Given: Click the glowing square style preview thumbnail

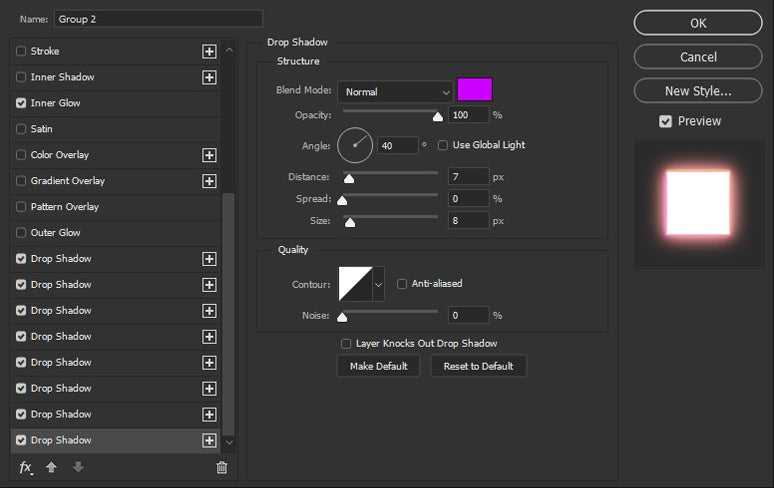Looking at the screenshot, I should (x=698, y=203).
